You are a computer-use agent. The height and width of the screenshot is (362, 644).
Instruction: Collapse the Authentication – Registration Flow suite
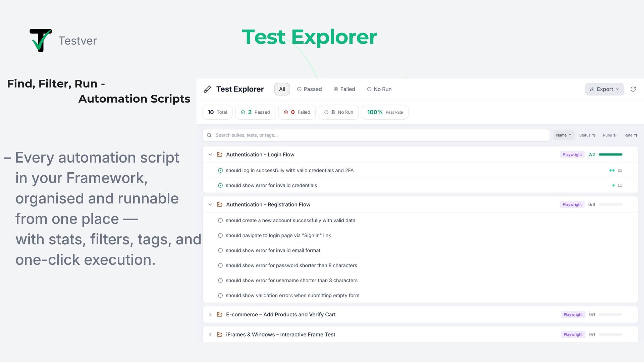pos(210,204)
